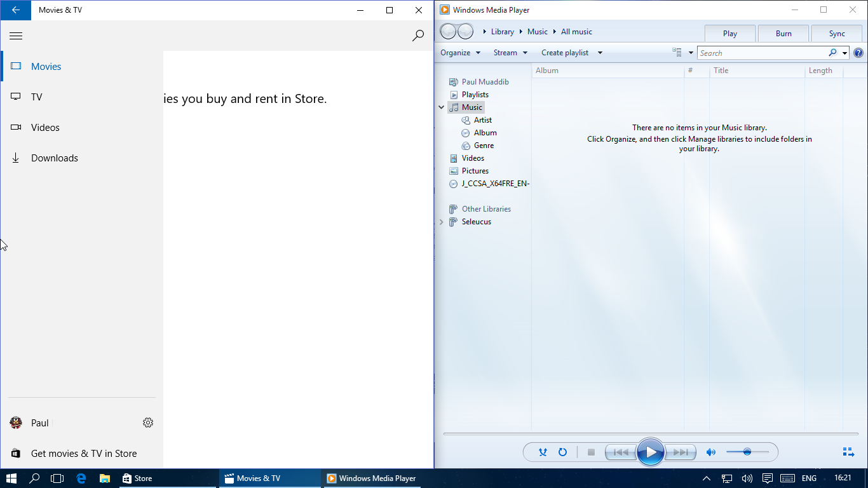Open File Explorer from the taskbar
Image resolution: width=868 pixels, height=488 pixels.
point(105,478)
